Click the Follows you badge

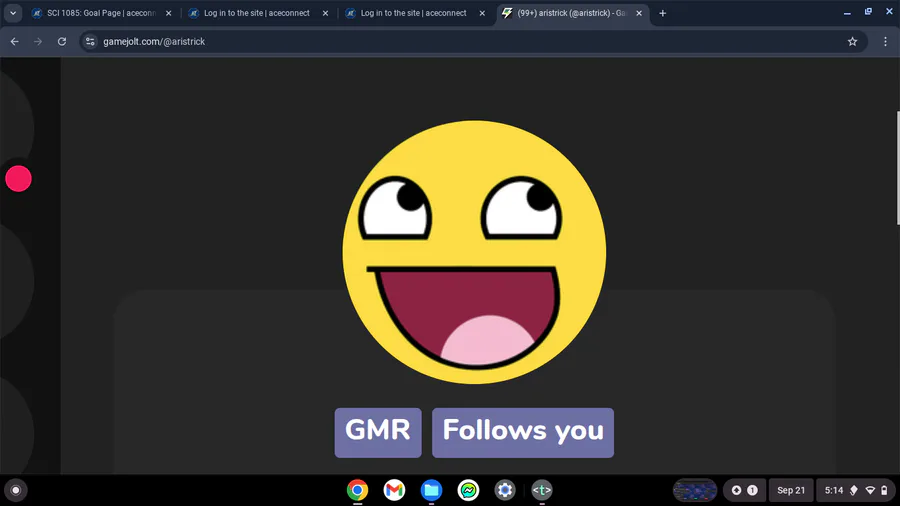click(x=523, y=433)
